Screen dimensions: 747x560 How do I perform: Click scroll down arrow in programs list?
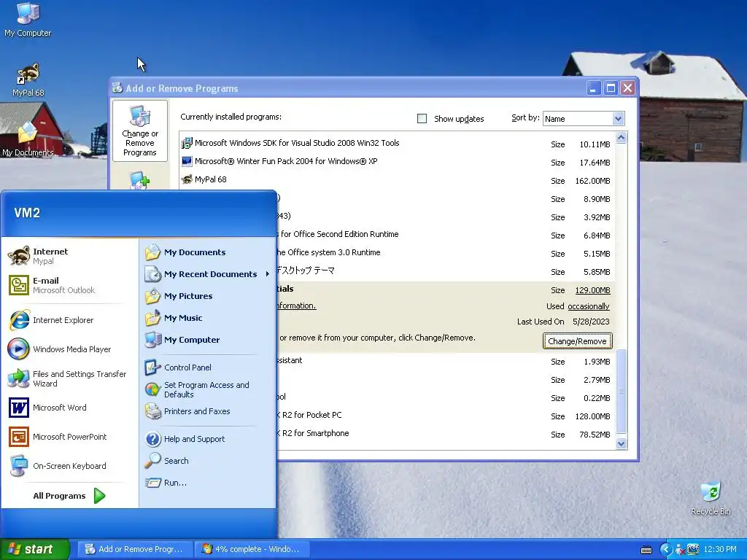click(x=622, y=444)
